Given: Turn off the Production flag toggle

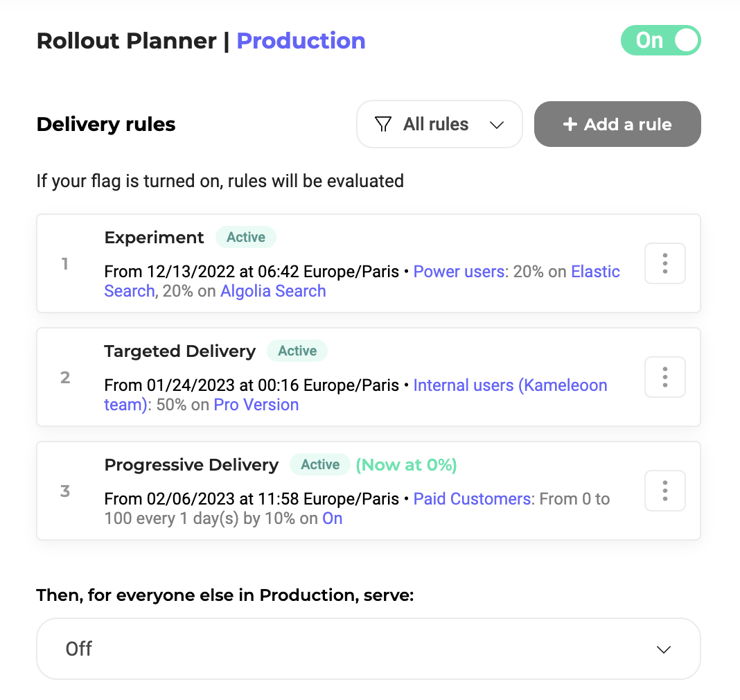Looking at the screenshot, I should pos(660,41).
